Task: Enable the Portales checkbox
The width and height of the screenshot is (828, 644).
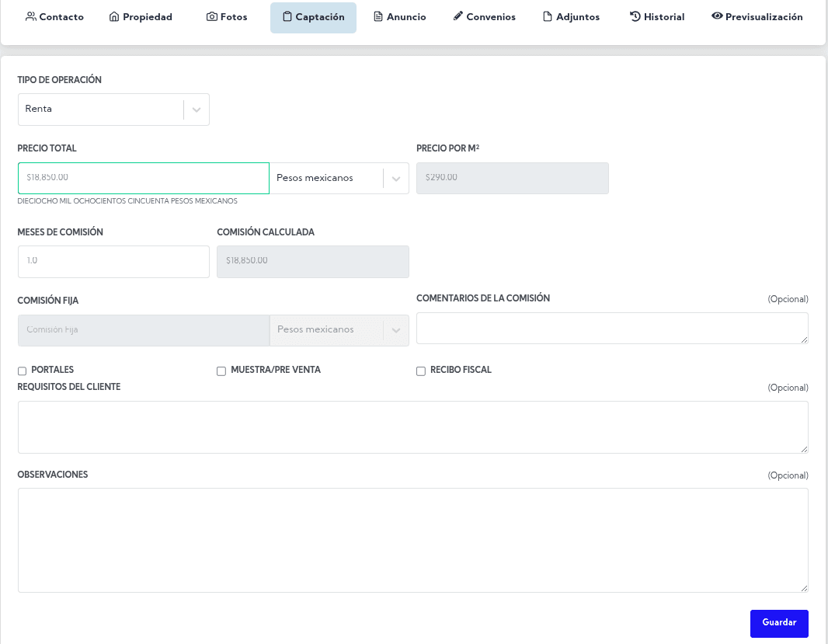Action: coord(23,371)
